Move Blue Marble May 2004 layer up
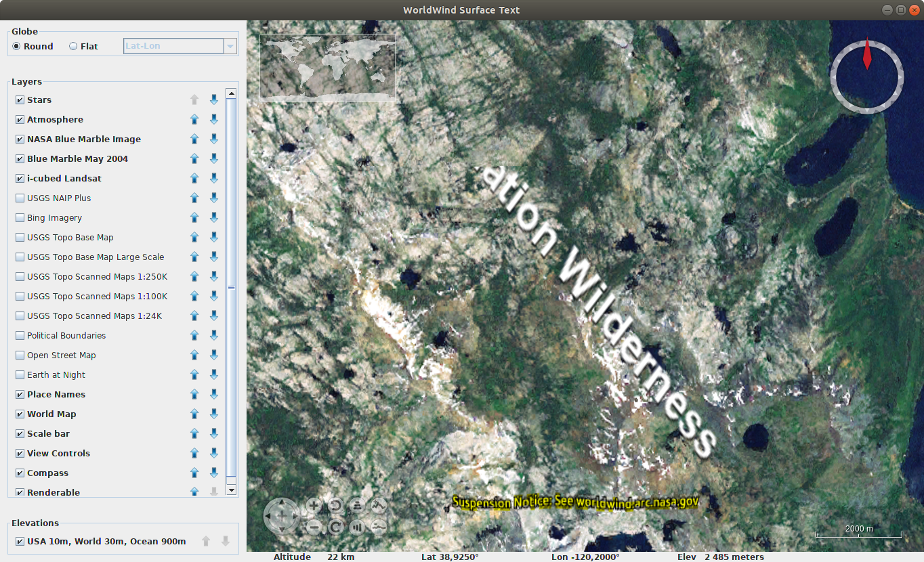Screen dimensions: 924x562 (x=194, y=158)
